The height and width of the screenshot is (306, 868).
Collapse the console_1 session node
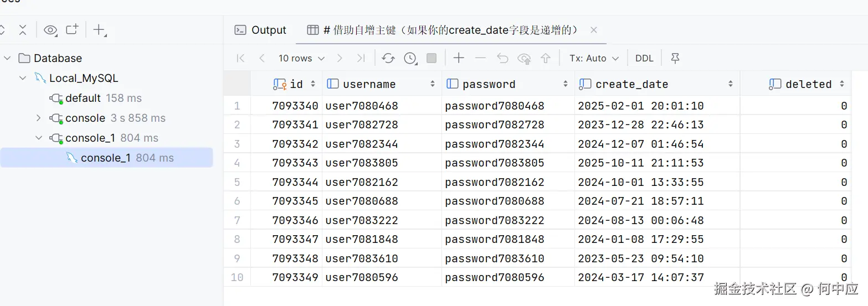38,138
